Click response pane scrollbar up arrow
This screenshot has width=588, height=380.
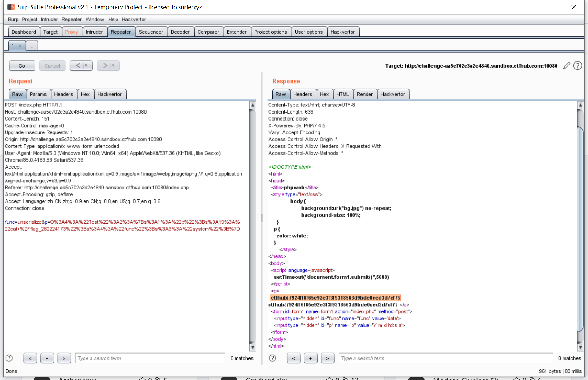[580, 105]
